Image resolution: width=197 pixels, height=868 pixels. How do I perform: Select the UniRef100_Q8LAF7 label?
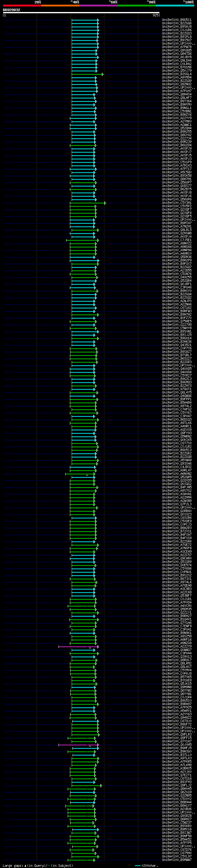click(177, 98)
